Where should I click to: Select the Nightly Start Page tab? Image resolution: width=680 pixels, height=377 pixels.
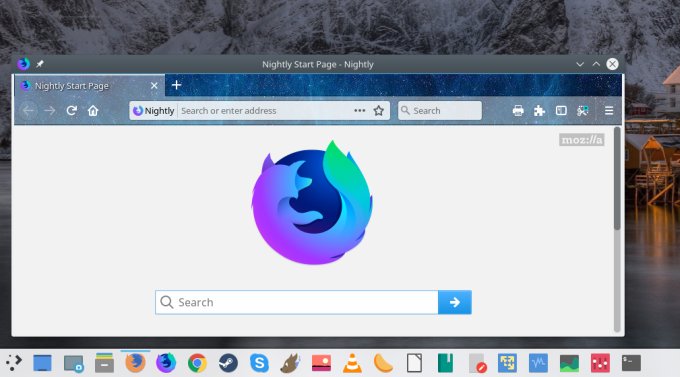click(89, 85)
